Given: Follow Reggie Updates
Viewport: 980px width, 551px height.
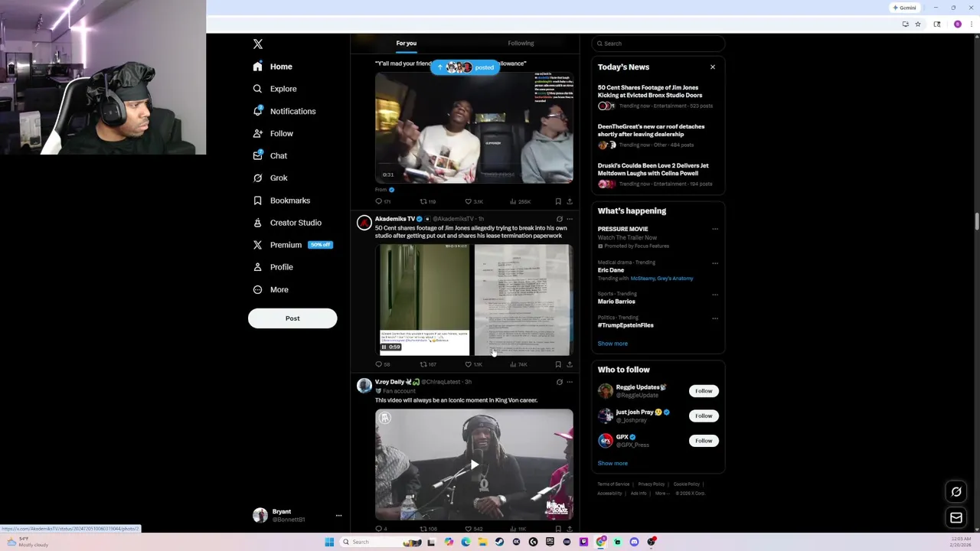Looking at the screenshot, I should tap(704, 391).
